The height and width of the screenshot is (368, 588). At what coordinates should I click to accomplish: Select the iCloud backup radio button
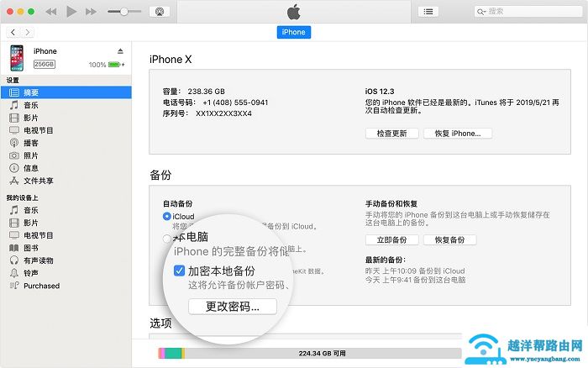[x=167, y=217]
